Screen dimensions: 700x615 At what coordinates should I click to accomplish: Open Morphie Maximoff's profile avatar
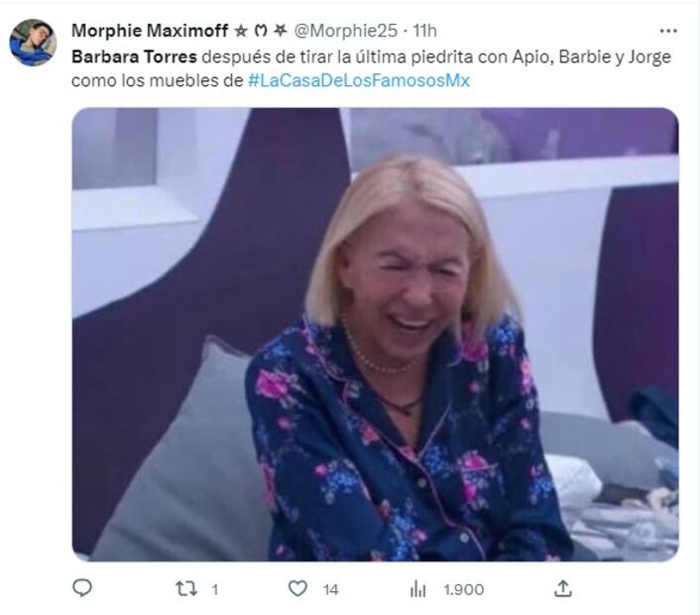tap(33, 42)
